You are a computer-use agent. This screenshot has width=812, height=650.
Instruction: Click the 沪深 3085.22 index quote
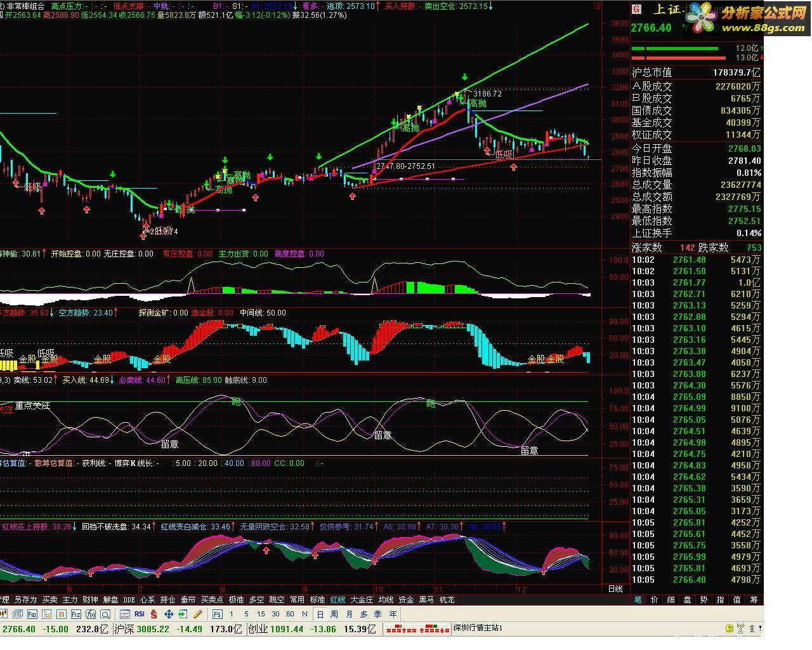point(141,629)
